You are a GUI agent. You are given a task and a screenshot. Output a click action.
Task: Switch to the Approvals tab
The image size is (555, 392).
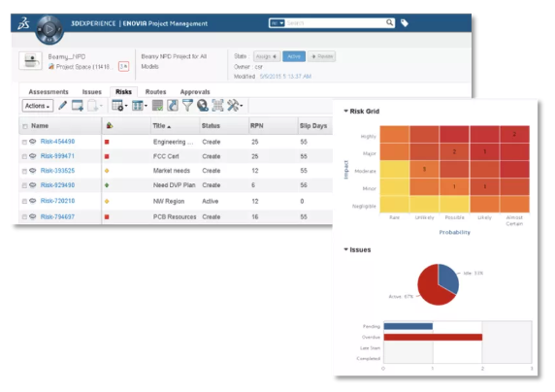[195, 92]
